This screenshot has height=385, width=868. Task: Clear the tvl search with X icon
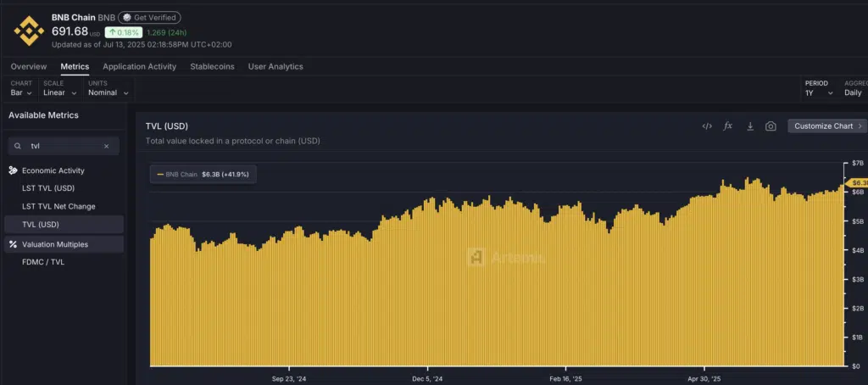coord(106,146)
